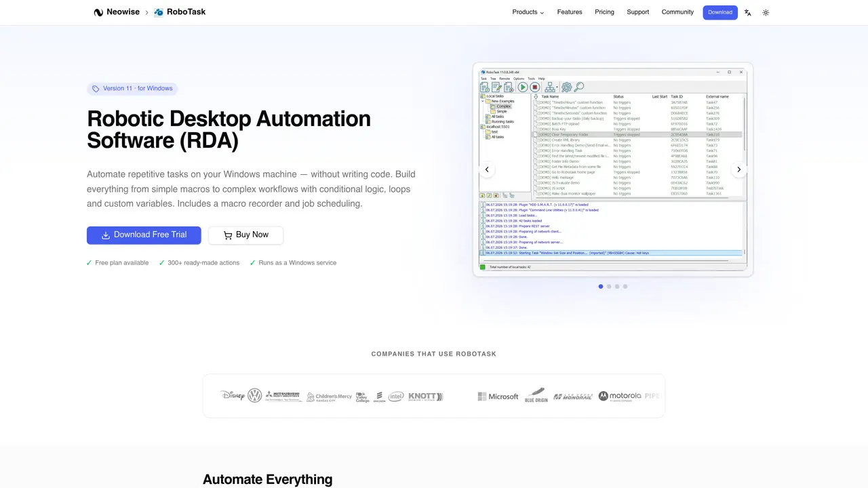The height and width of the screenshot is (488, 868).
Task: Click the 'Automate Everything' heading
Action: click(267, 480)
